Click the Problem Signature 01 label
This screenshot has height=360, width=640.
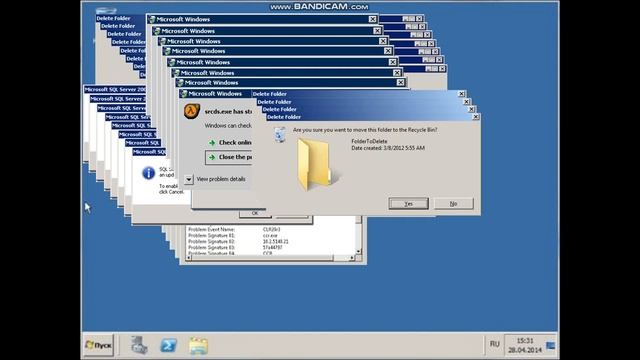(x=211, y=236)
